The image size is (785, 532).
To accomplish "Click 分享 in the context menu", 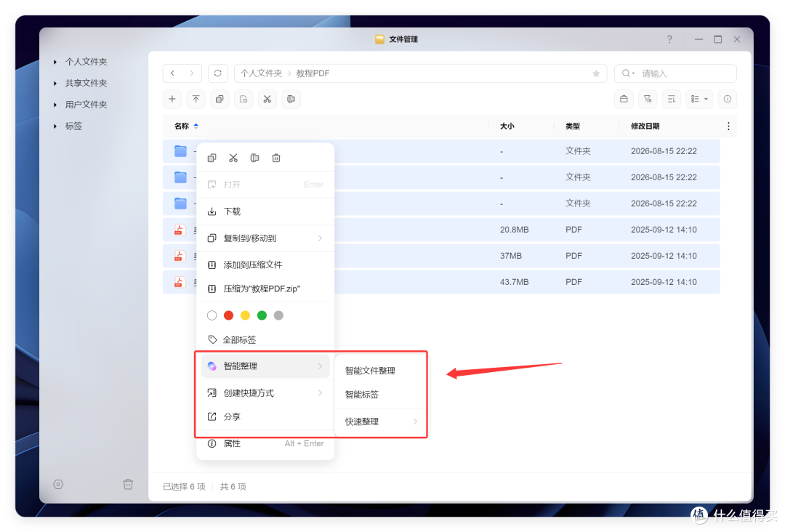I will click(x=265, y=417).
